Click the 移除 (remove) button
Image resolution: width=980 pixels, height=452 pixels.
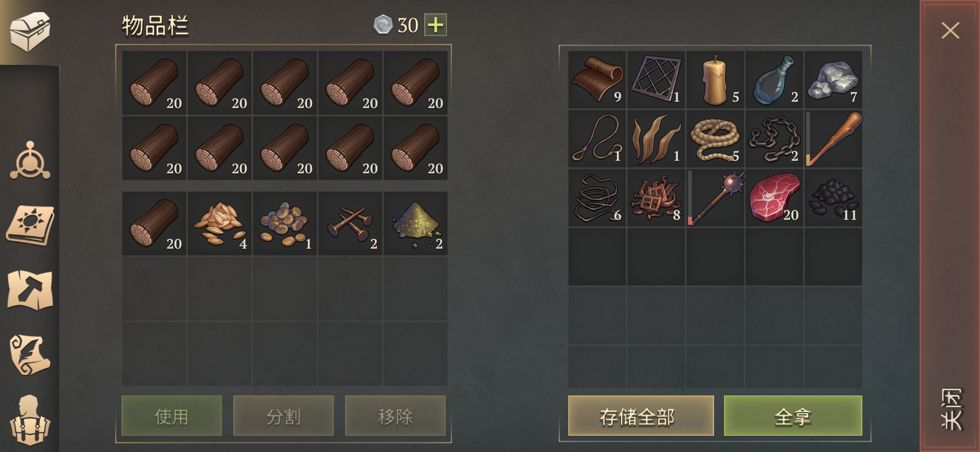click(x=395, y=416)
